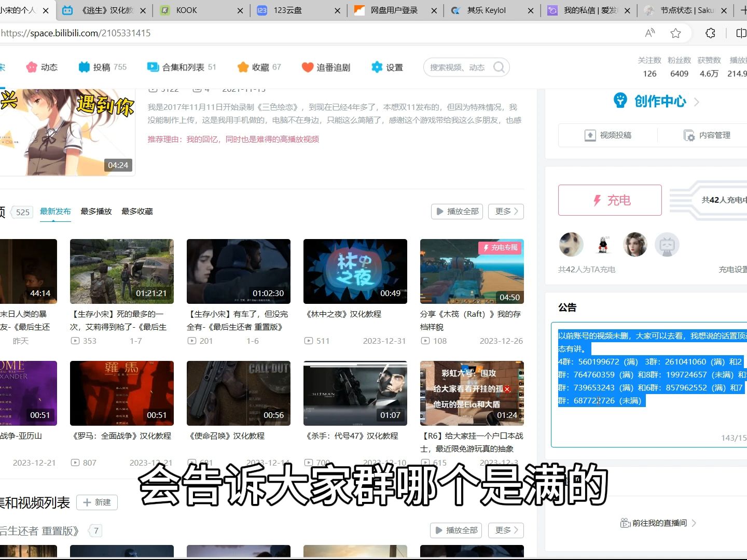Open the browser extensions puzzle icon

pyautogui.click(x=711, y=33)
